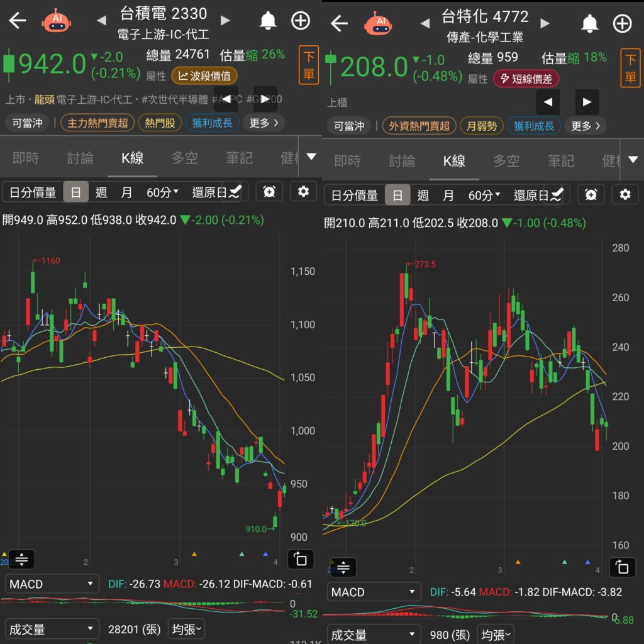Image resolution: width=644 pixels, height=644 pixels.
Task: Collapse indicator panel icon below 台積電 chart
Action: [21, 559]
